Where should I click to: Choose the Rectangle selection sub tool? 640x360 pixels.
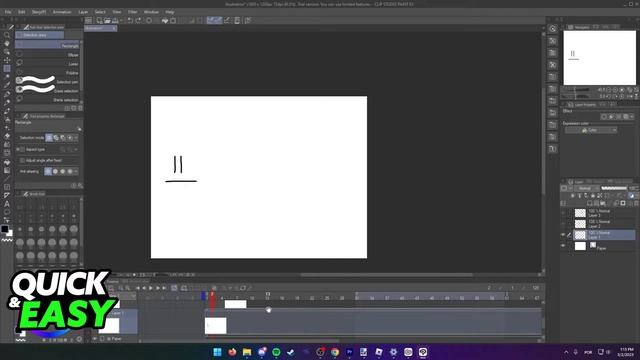(47, 45)
